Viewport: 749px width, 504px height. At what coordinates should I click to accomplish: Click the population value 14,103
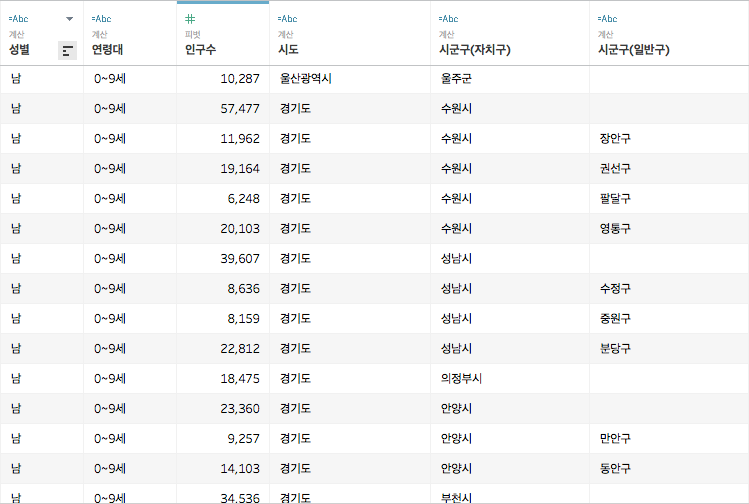[x=240, y=469]
